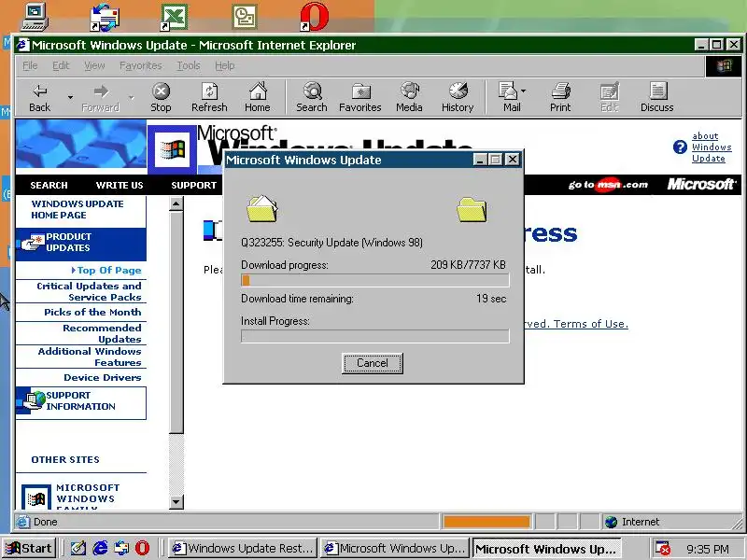Open My Computer desktop icon
The width and height of the screenshot is (747, 560).
[x=35, y=17]
